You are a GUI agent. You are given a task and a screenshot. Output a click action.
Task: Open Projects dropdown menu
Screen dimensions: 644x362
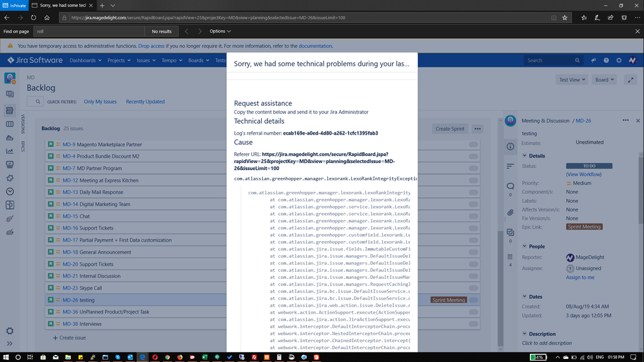tap(119, 61)
